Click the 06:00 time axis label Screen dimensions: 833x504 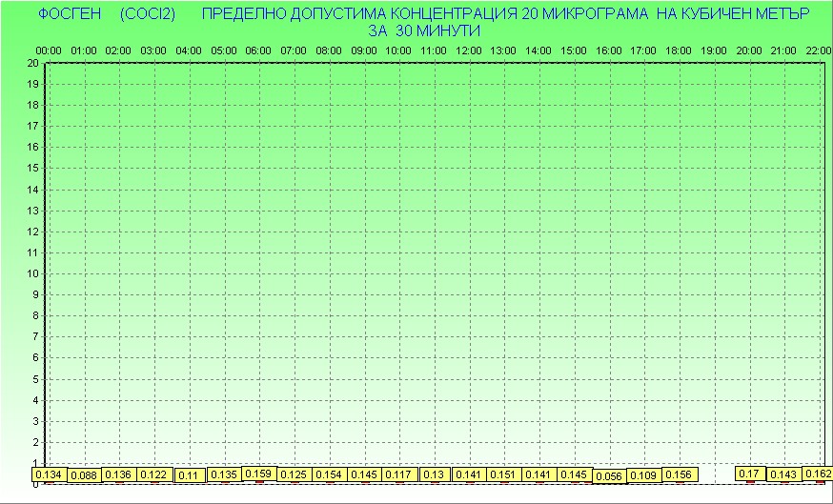coord(259,50)
